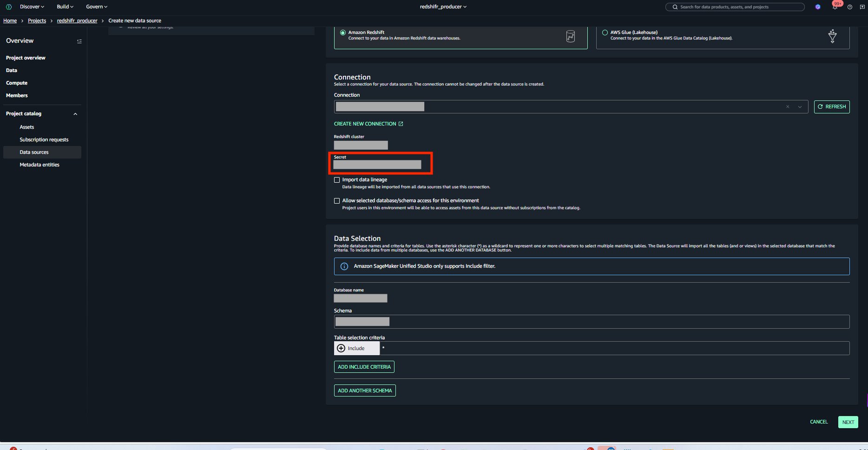Click the search magnifier icon
The height and width of the screenshot is (450, 868).
(x=675, y=7)
